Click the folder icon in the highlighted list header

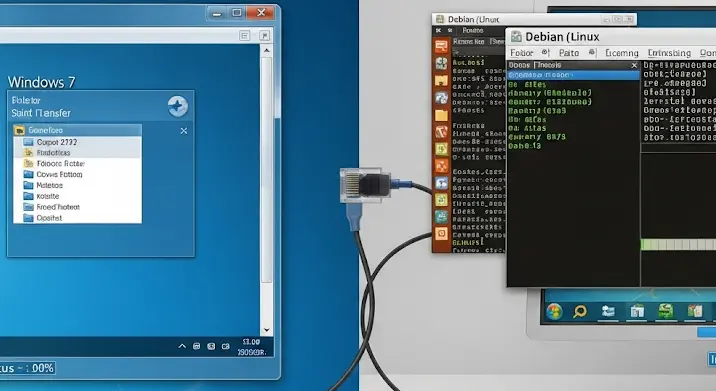click(19, 131)
